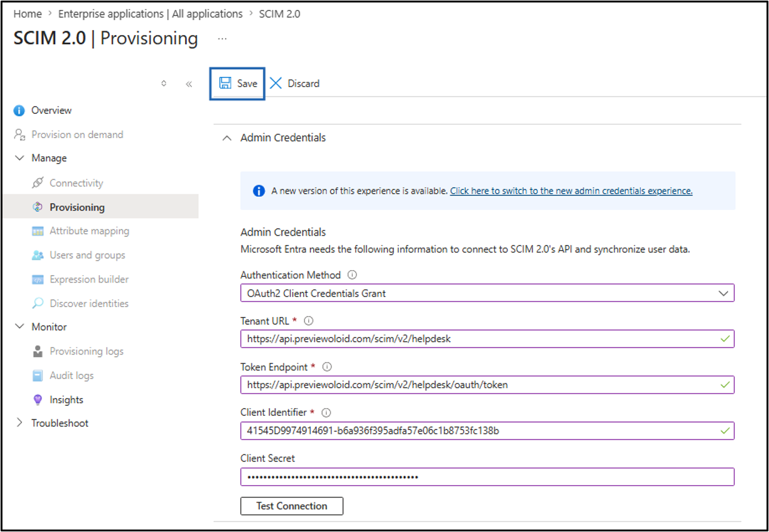Click Client Identifier info icon

point(326,413)
